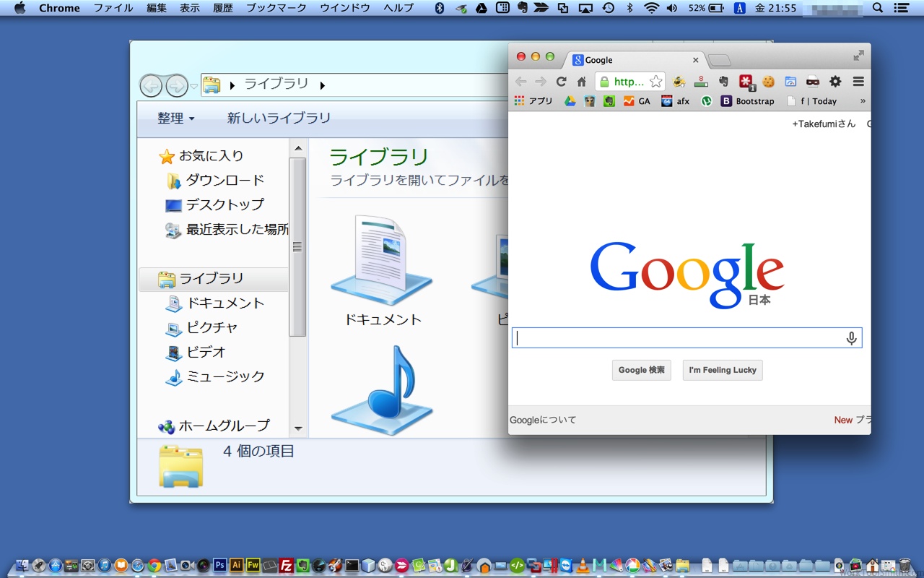Open the +Takefumiさん link
Screen dimensions: 924x578
(x=824, y=124)
